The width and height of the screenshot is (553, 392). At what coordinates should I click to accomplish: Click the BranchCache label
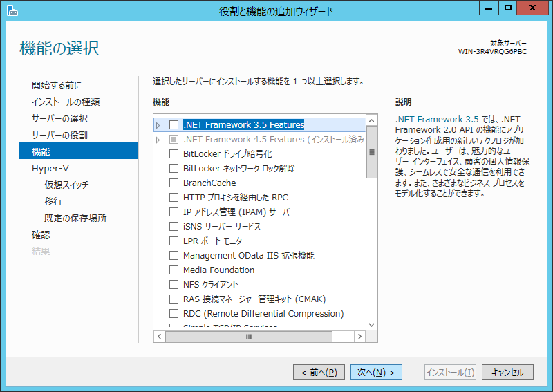pyautogui.click(x=209, y=183)
